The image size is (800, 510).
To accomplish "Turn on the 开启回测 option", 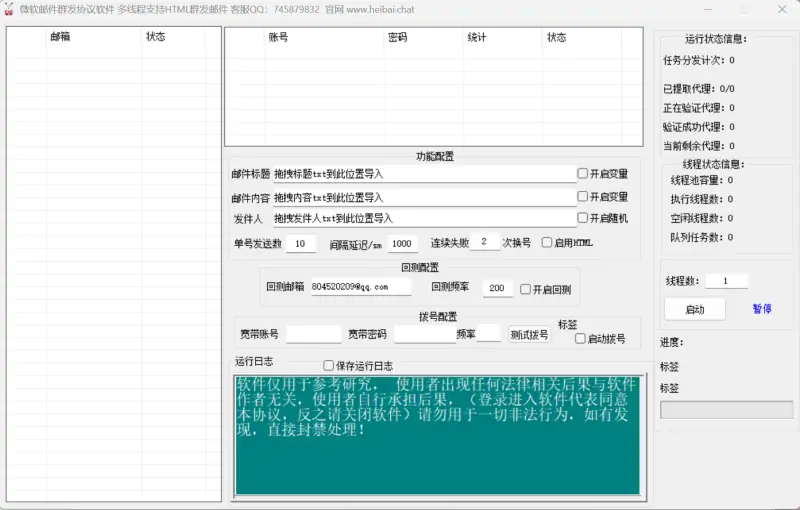I will [525, 289].
